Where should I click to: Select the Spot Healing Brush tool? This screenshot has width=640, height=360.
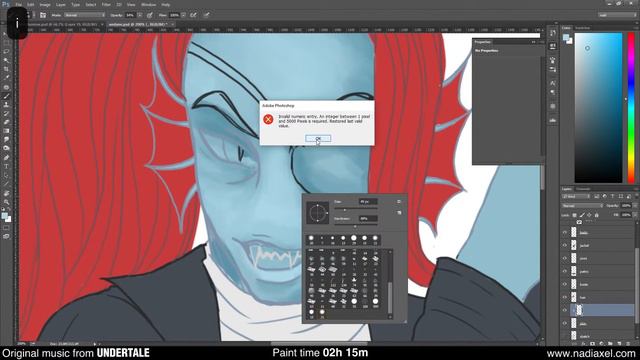6,87
